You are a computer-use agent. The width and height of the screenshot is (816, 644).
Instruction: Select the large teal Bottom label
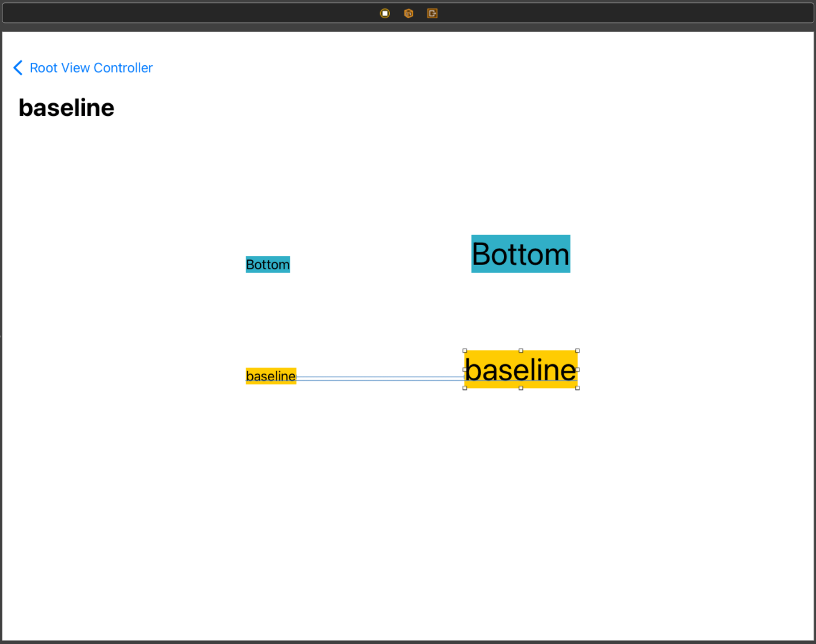pos(521,253)
